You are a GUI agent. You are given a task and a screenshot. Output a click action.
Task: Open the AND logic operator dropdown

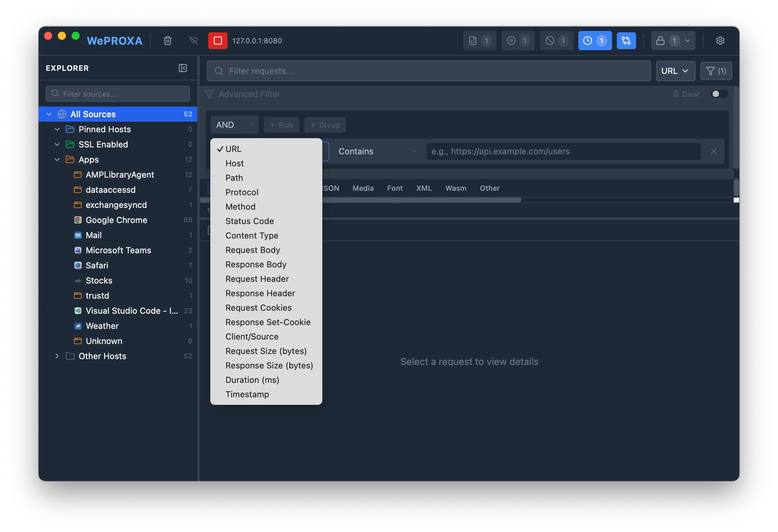[234, 124]
